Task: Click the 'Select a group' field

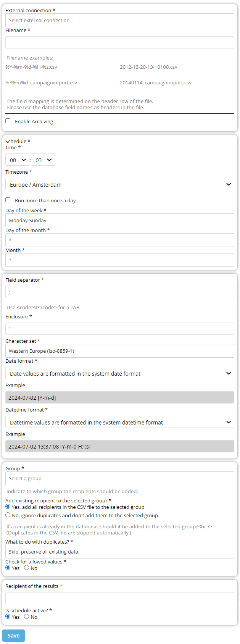Action: point(120,478)
